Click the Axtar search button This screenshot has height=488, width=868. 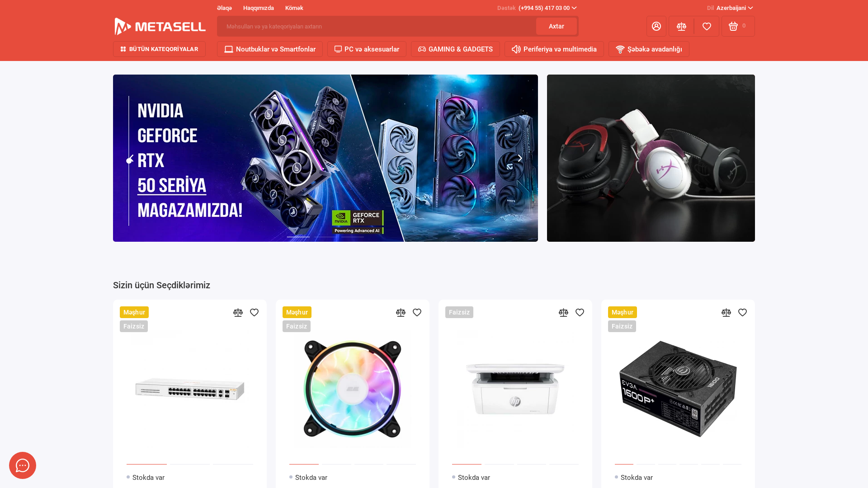click(557, 26)
